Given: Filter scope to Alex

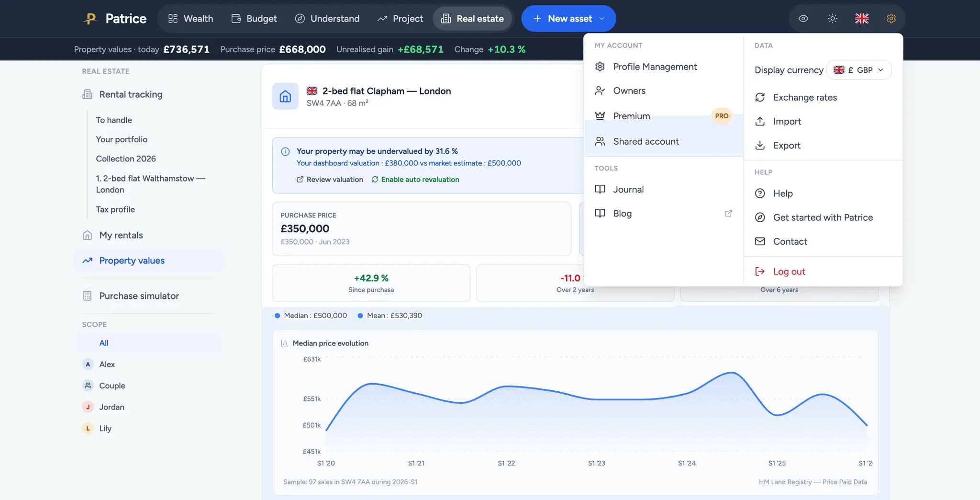Looking at the screenshot, I should click(x=148, y=364).
